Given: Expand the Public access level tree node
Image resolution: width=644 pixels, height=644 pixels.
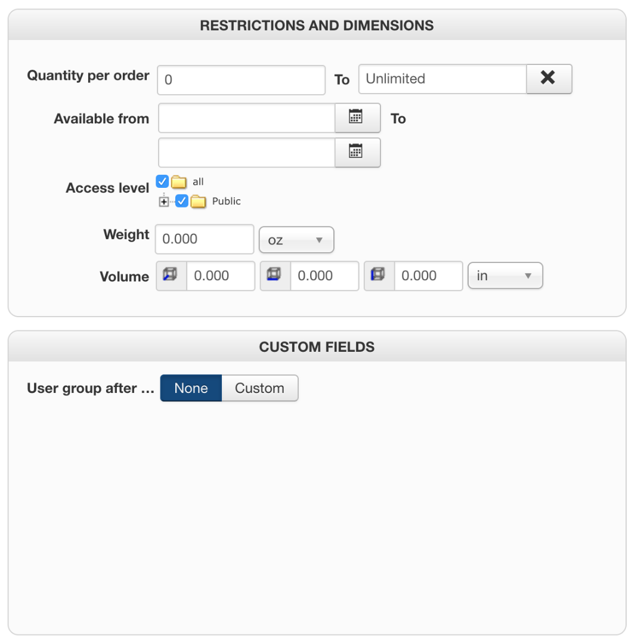Looking at the screenshot, I should [165, 202].
